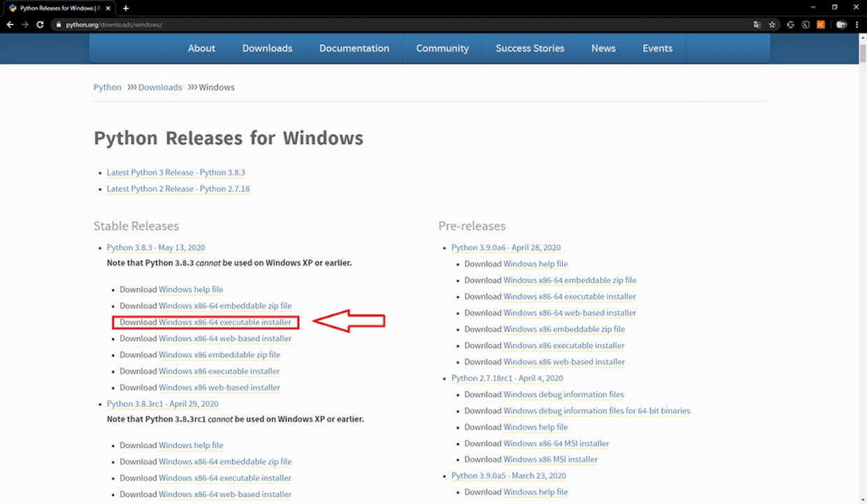Open the browser profile avatar
This screenshot has width=867, height=504.
(x=840, y=24)
